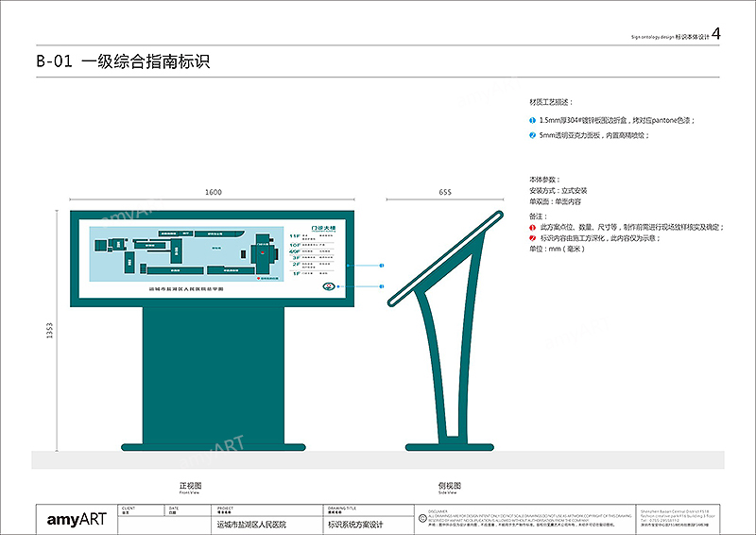Click the round hospital logo on the sign panel

329,286
